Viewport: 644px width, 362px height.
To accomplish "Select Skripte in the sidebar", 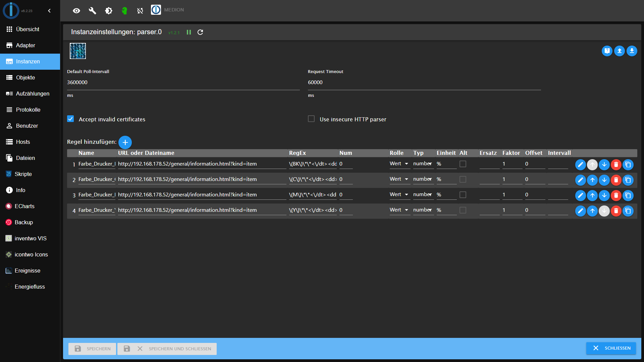I will 30,174.
